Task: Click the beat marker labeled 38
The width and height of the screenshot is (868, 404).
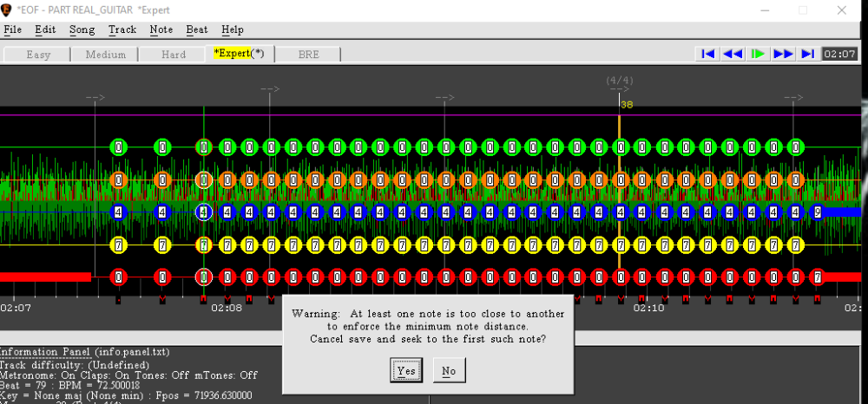Action: [x=627, y=105]
